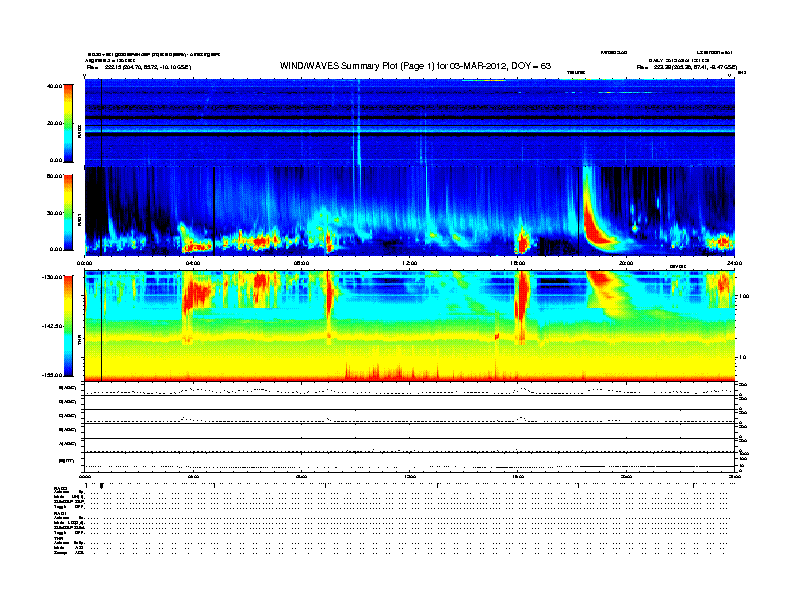The image size is (792, 612).
Task: Click 16:00 on the bottom line-plot time axis
Action: tap(518, 476)
